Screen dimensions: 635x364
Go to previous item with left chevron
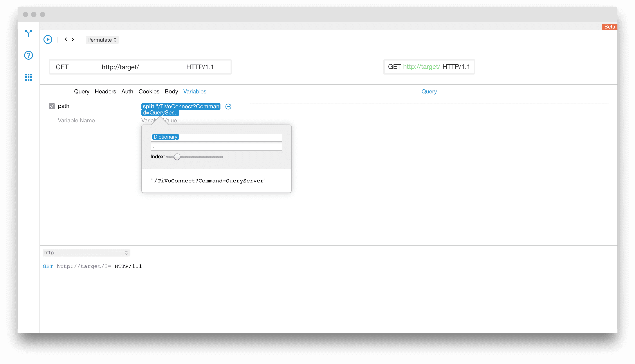[66, 39]
